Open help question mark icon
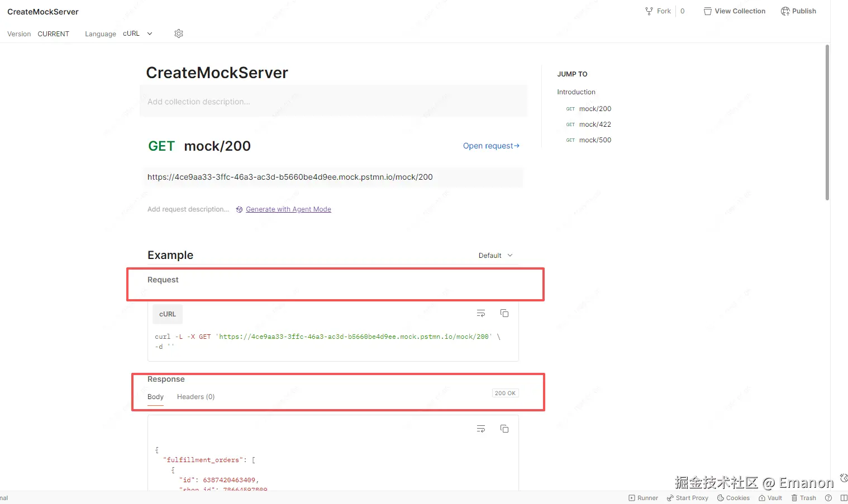The width and height of the screenshot is (848, 504). [x=828, y=498]
